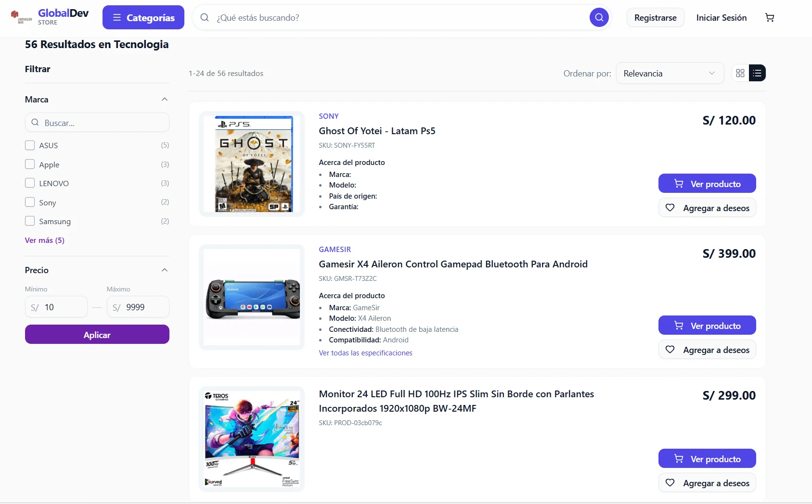This screenshot has height=504, width=812.
Task: Switch to grid view layout
Action: point(740,73)
